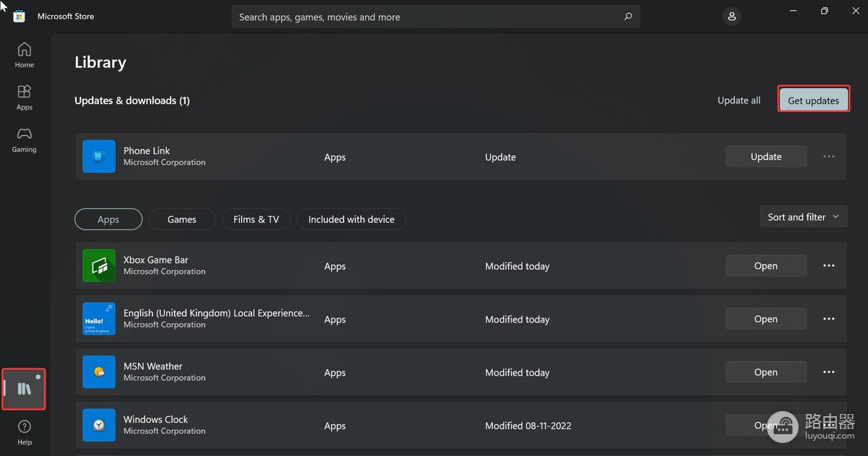Image resolution: width=868 pixels, height=456 pixels.
Task: Click the Xbox Game Bar title text
Action: click(x=156, y=259)
